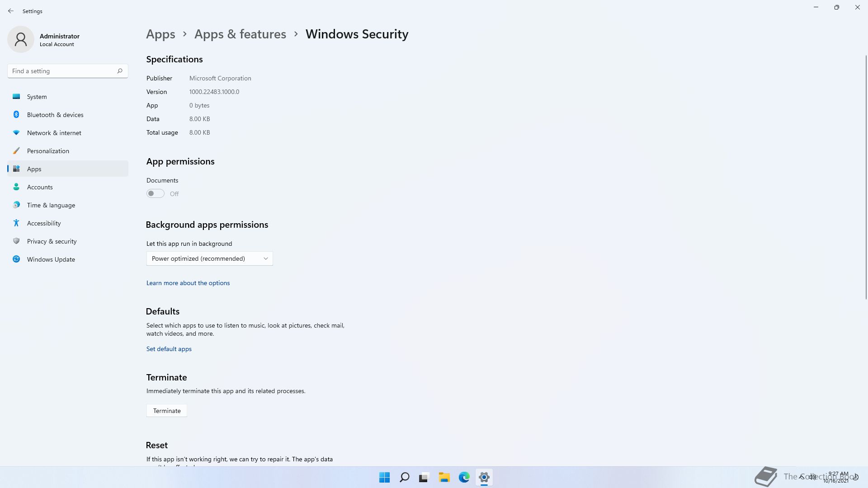The height and width of the screenshot is (488, 868).
Task: Click the Accessibility figure icon
Action: point(16,223)
